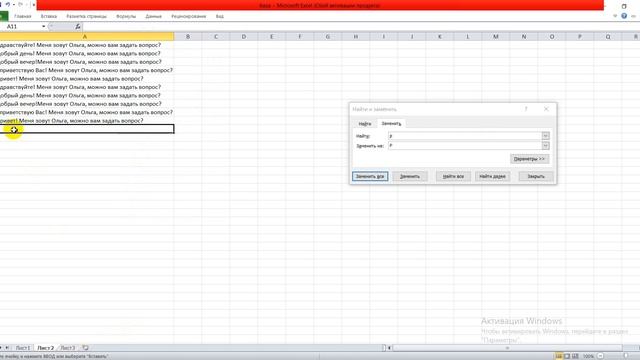Click the insert function fx icon
This screenshot has height=360, width=640.
tap(78, 27)
